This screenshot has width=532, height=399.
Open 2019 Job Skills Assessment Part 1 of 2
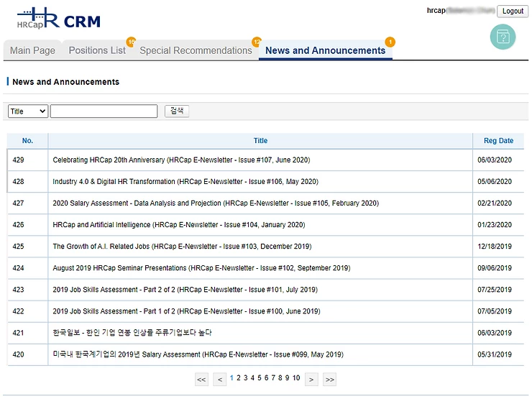[x=186, y=311]
